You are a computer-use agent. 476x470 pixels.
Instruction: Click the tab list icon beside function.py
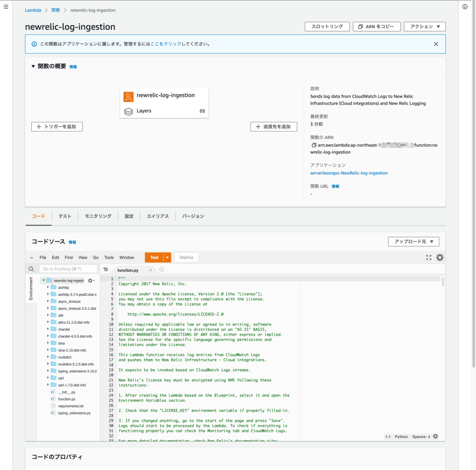pyautogui.click(x=106, y=269)
